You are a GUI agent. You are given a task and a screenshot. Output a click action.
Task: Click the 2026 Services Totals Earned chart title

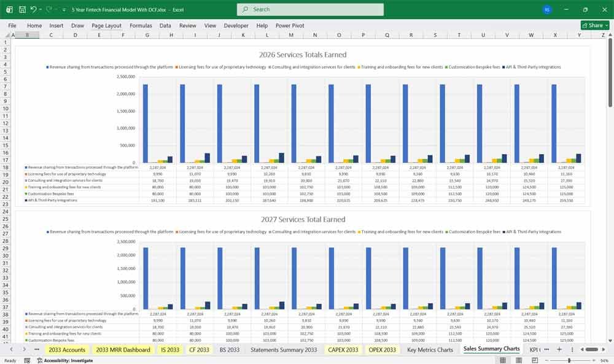[303, 55]
